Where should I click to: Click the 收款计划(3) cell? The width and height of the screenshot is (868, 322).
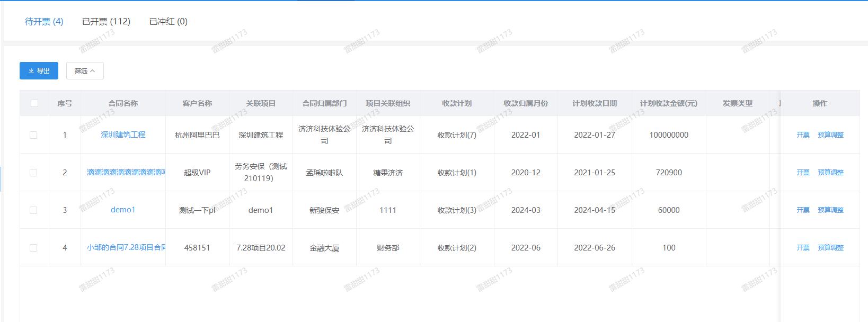457,210
